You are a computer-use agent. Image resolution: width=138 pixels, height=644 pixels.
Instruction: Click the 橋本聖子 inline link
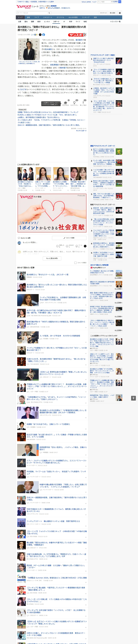point(64,68)
